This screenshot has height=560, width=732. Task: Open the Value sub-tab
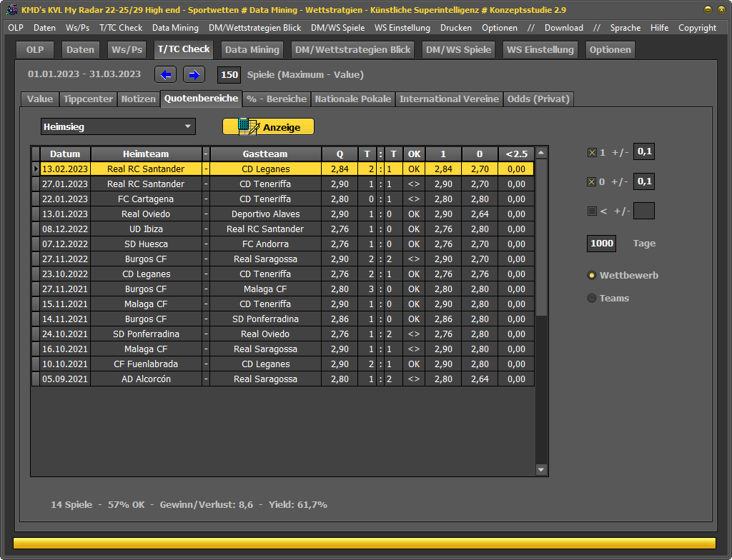(40, 99)
